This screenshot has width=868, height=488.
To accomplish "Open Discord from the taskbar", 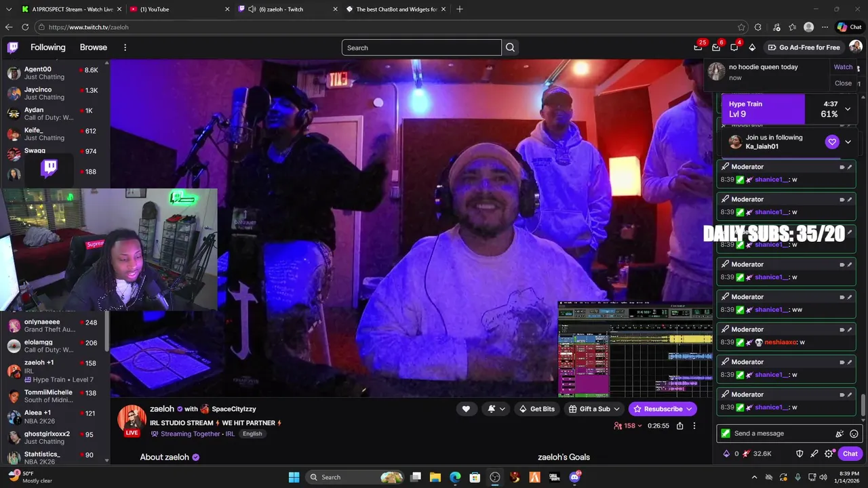I will click(x=575, y=477).
